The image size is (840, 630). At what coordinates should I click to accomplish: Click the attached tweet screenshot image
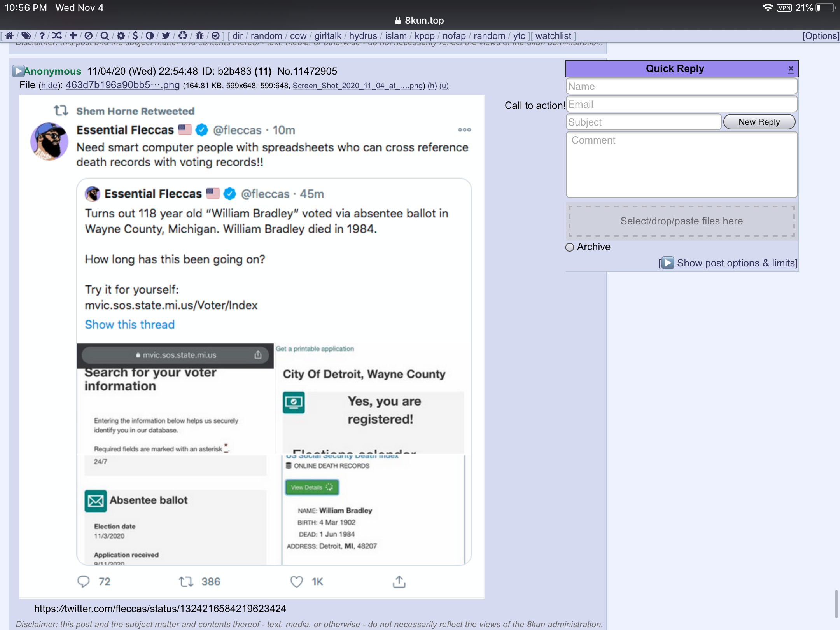252,347
